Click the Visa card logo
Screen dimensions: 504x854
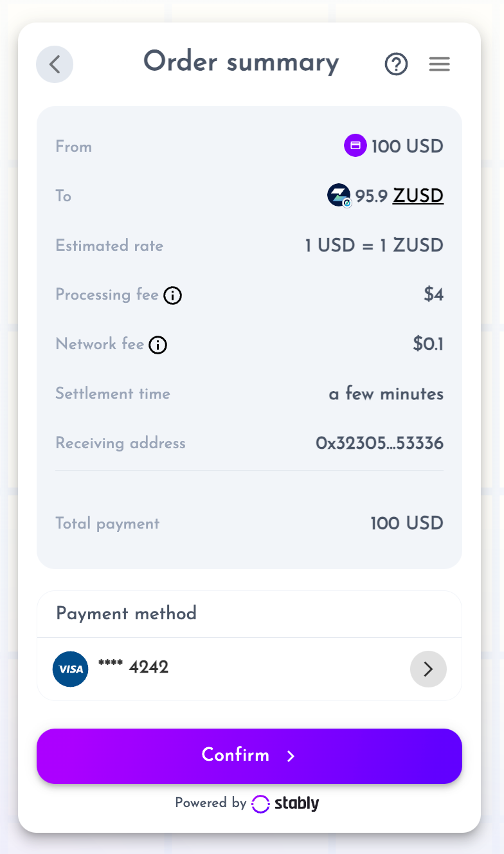point(71,669)
